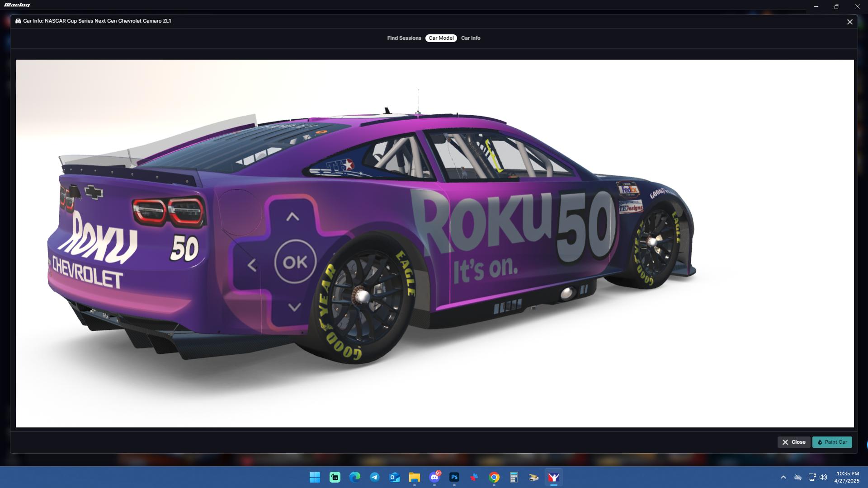Select the Car Model tab
Image resolution: width=868 pixels, height=488 pixels.
coord(441,38)
